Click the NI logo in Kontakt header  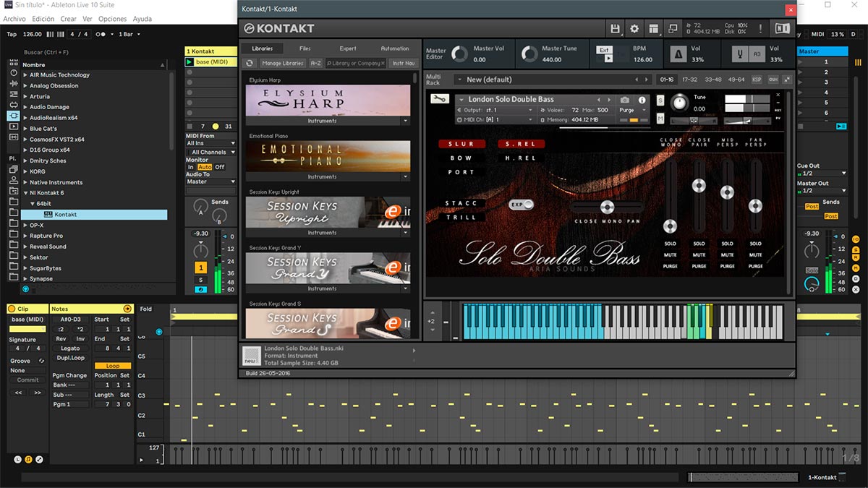[782, 29]
